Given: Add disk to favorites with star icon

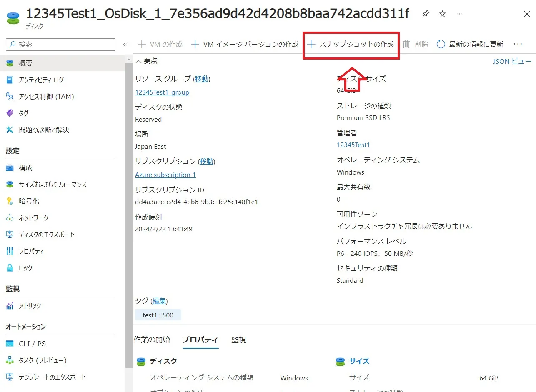Looking at the screenshot, I should (443, 14).
